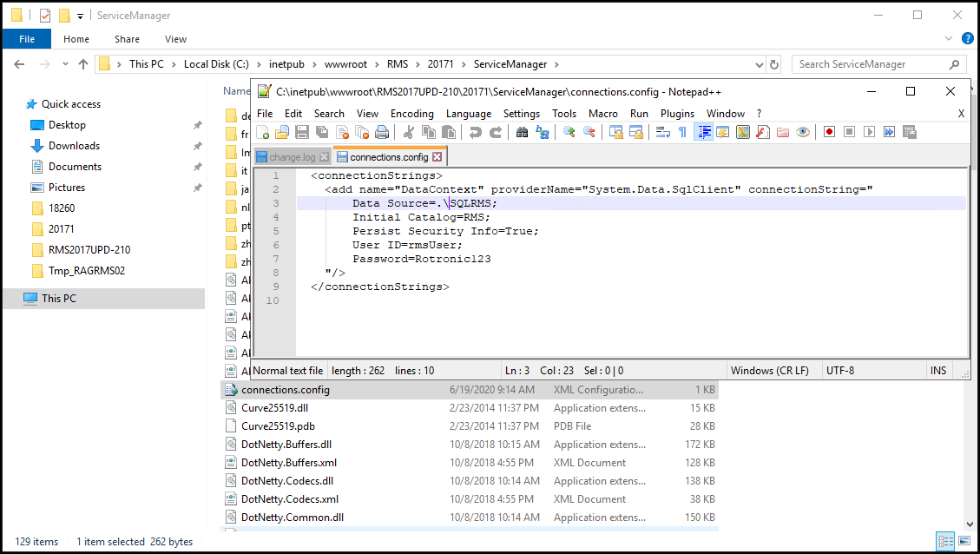The image size is (980, 554).
Task: Open Explorer help question mark icon
Action: pos(967,39)
